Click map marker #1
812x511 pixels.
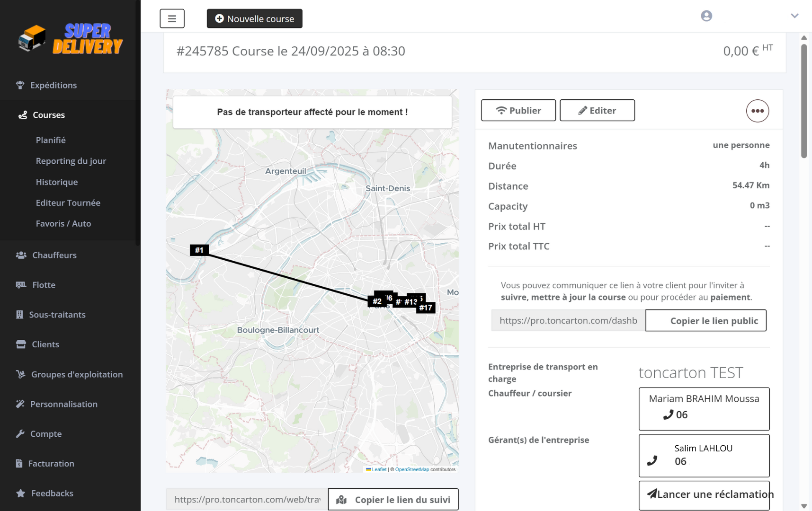[199, 250]
